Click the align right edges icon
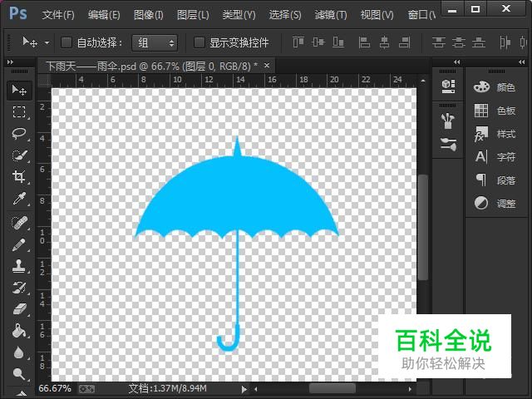The width and height of the screenshot is (532, 399). coord(405,42)
